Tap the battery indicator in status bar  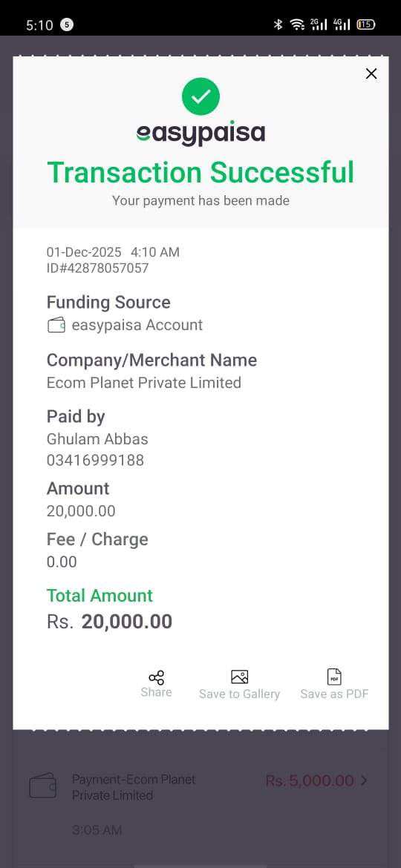pyautogui.click(x=366, y=24)
